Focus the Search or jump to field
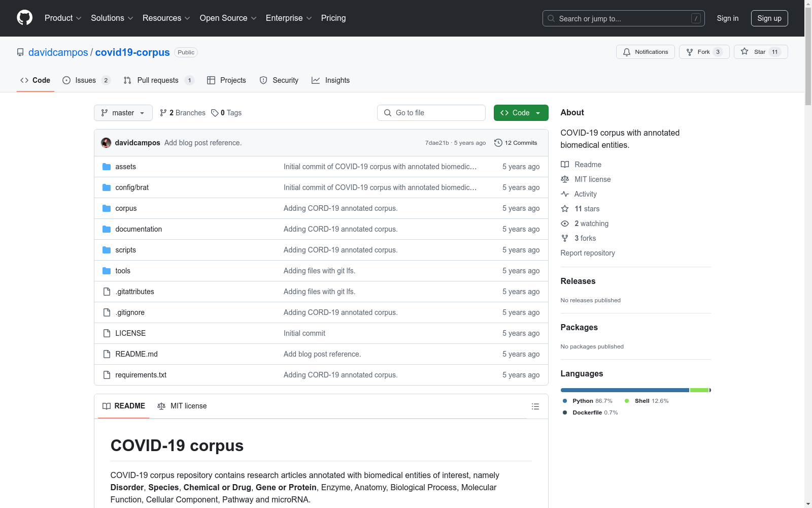812x508 pixels. [x=624, y=18]
